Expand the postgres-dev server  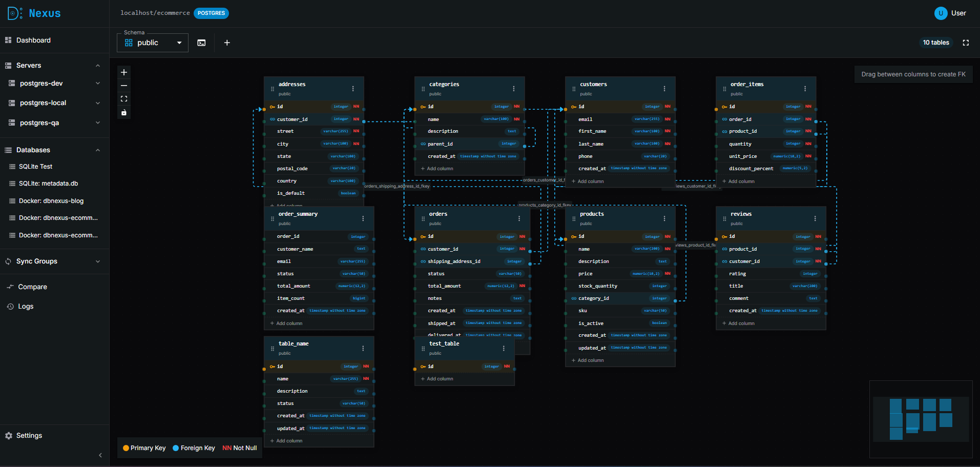pos(98,84)
